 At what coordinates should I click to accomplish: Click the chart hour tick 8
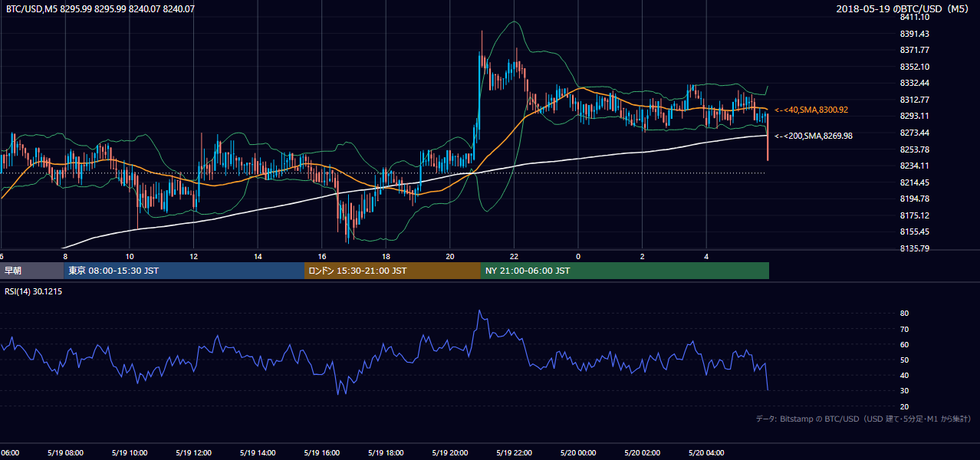[x=65, y=256]
